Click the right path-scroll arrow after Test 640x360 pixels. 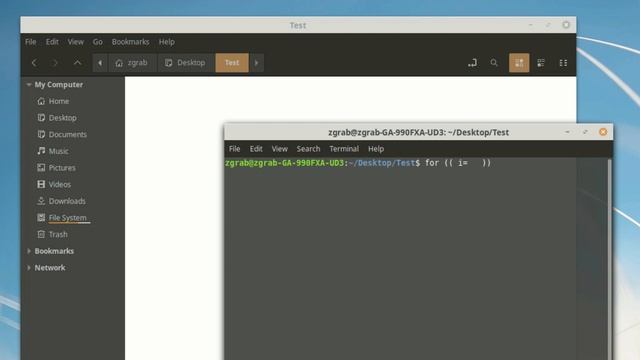point(256,63)
